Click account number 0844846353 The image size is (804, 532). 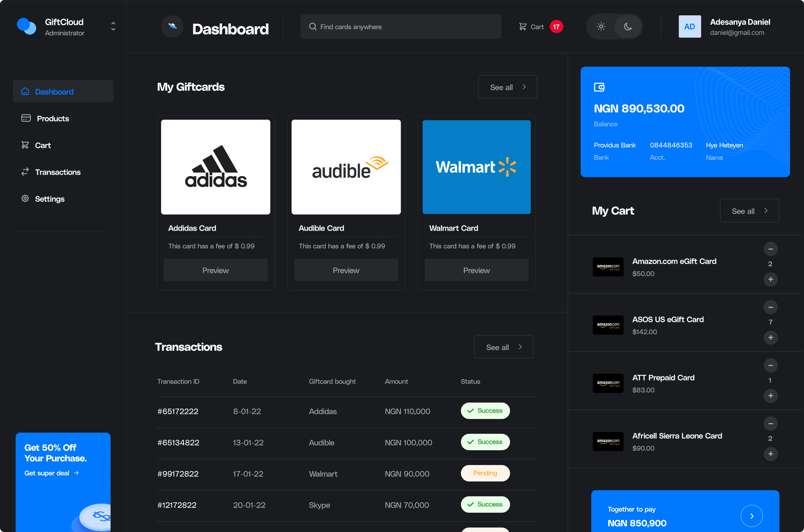pos(671,145)
